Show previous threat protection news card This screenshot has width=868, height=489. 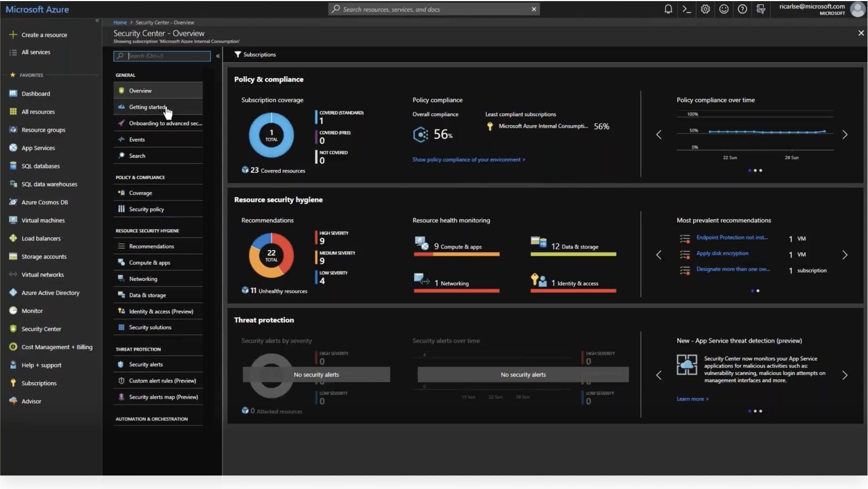(659, 376)
